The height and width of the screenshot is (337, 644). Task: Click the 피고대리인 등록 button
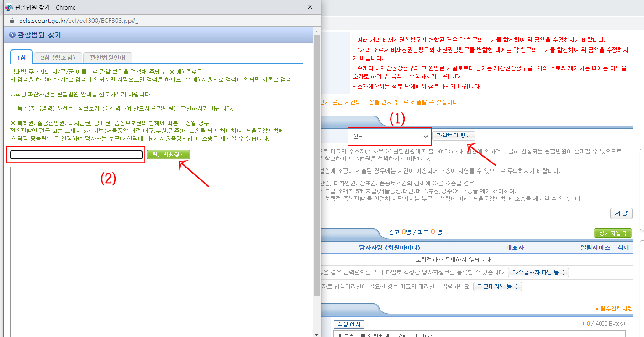pyautogui.click(x=497, y=287)
